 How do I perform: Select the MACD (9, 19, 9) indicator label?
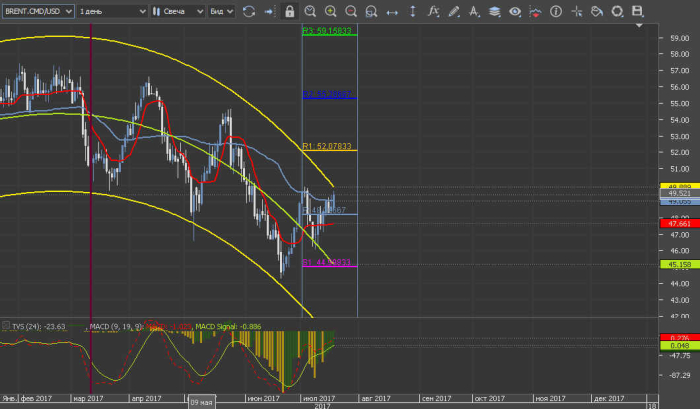(116, 326)
